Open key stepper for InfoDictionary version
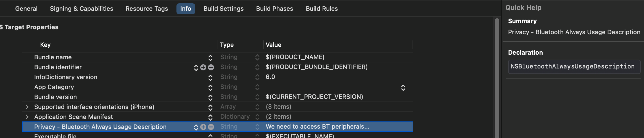 pos(210,78)
